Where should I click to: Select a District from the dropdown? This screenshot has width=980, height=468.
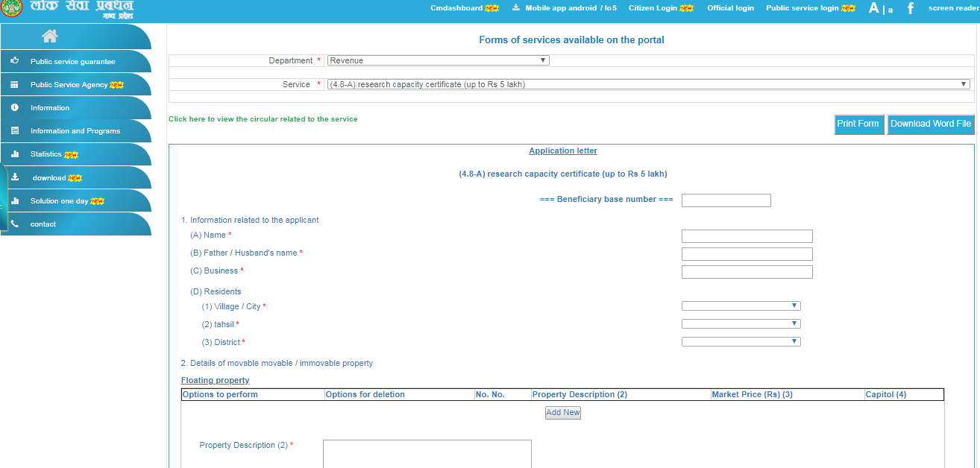(x=741, y=341)
